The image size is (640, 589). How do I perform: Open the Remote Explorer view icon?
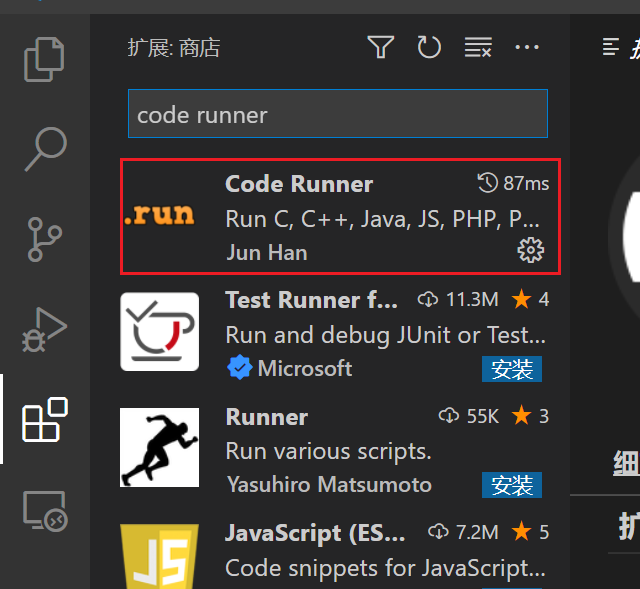[45, 511]
